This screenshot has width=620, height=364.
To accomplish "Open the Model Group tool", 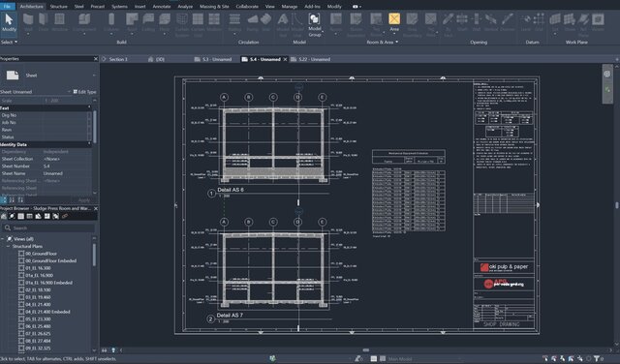I will [x=314, y=24].
